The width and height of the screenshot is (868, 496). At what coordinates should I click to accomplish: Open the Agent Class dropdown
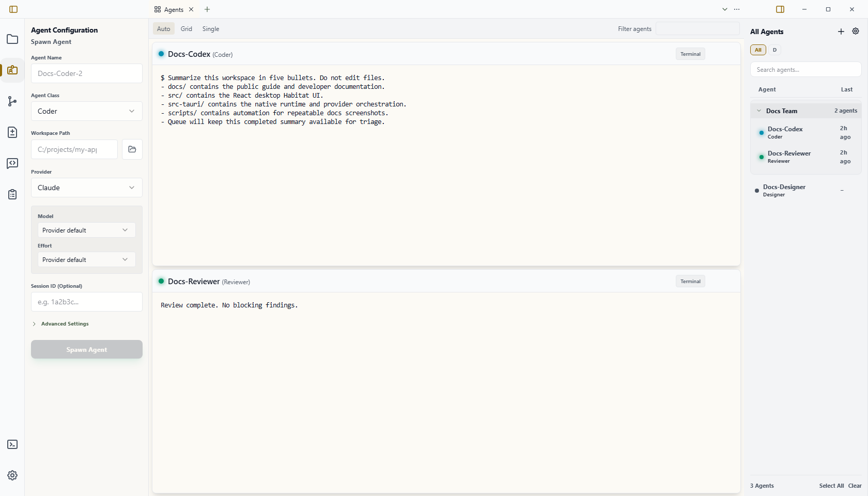pos(87,111)
